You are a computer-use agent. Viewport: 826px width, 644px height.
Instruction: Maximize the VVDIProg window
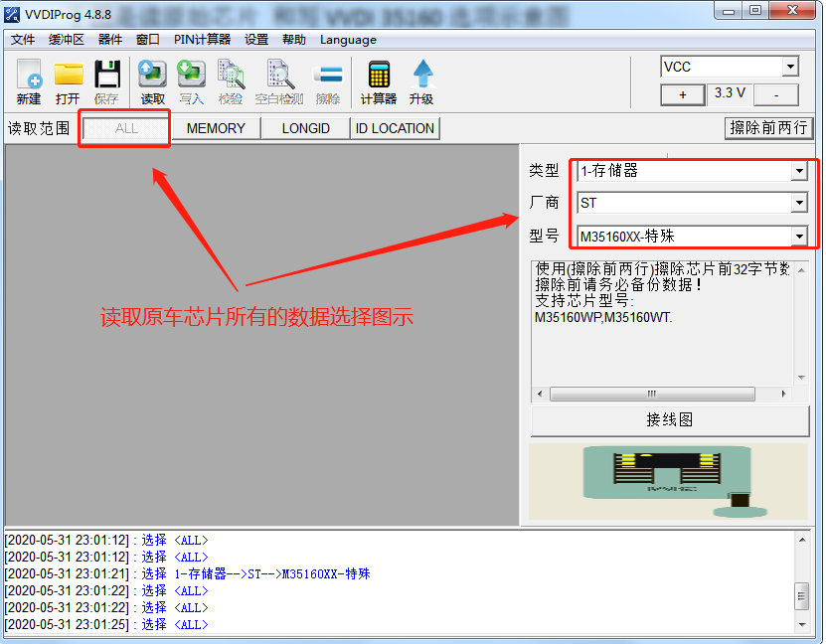(x=754, y=11)
